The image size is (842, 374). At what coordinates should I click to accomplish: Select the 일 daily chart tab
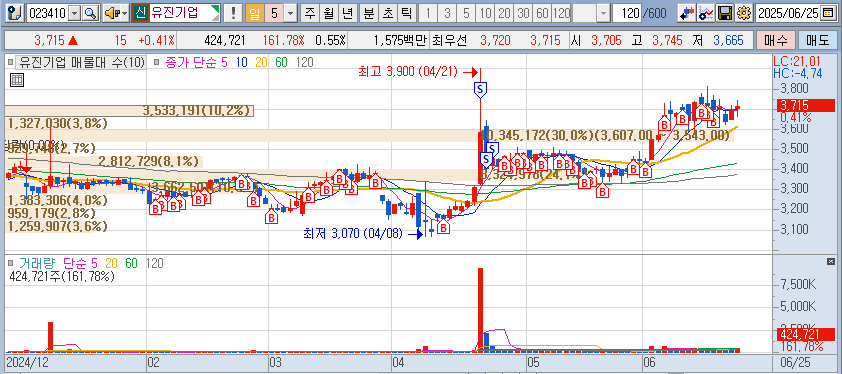point(255,13)
